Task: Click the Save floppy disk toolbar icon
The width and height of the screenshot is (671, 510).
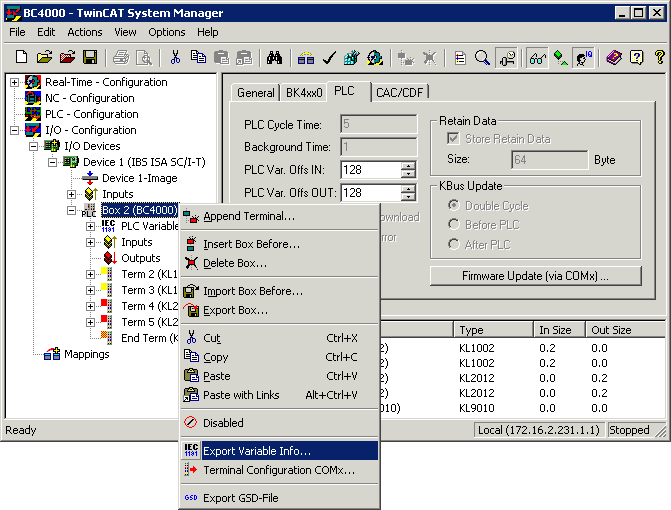Action: (x=90, y=57)
